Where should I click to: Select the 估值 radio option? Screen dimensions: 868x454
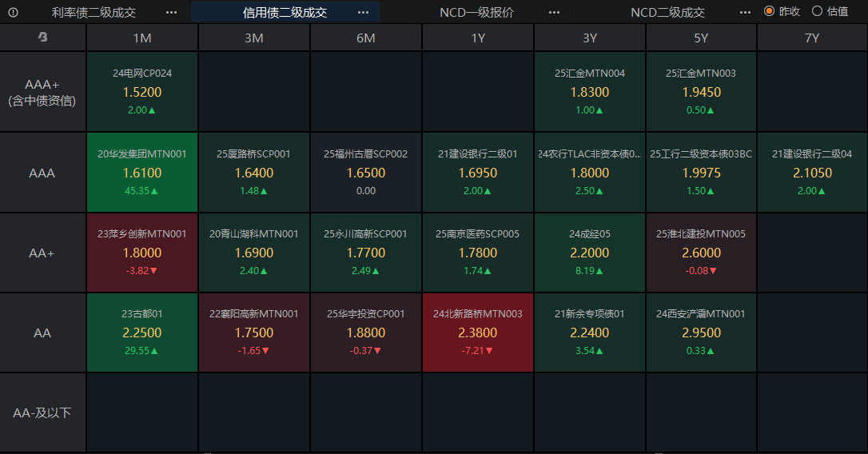[x=830, y=11]
